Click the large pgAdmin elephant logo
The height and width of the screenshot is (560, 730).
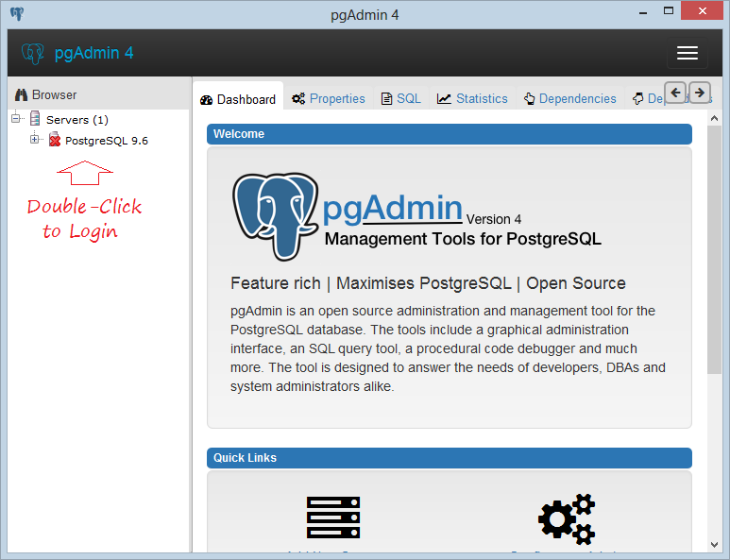[276, 216]
